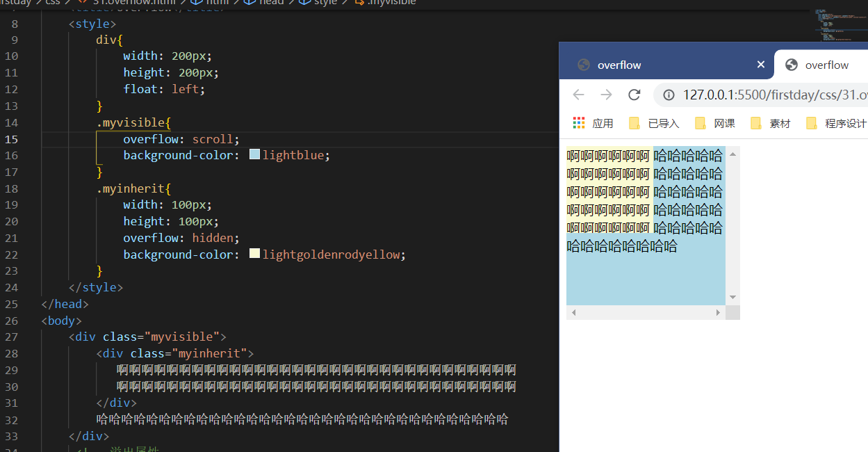Click the 啊啊啊 text on line 30
This screenshot has height=452, width=868.
[x=316, y=386]
